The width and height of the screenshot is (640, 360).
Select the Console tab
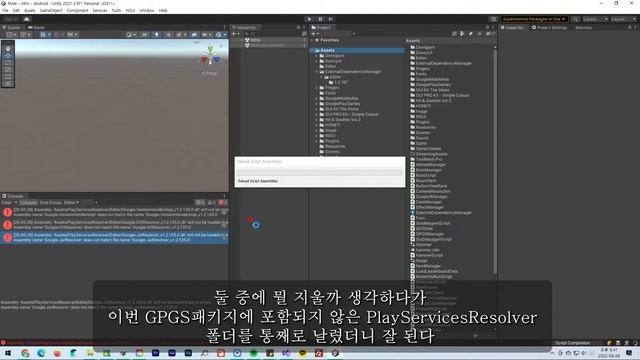(x=13, y=196)
